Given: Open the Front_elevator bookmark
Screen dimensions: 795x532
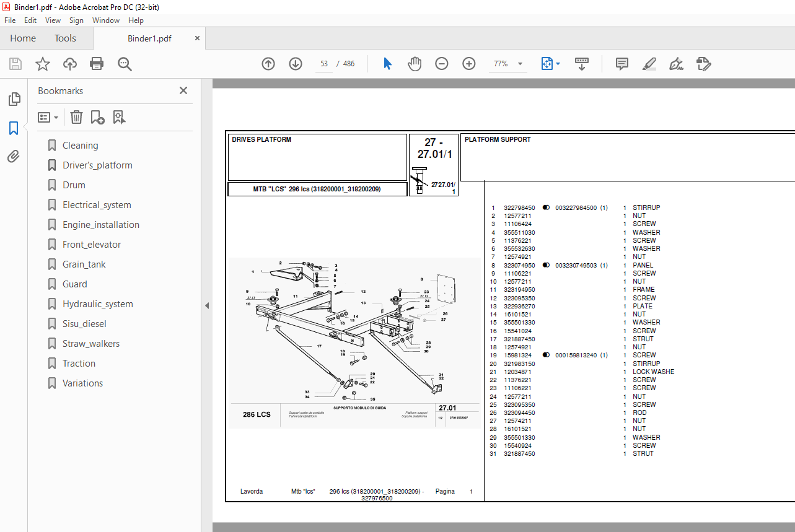Looking at the screenshot, I should (92, 245).
